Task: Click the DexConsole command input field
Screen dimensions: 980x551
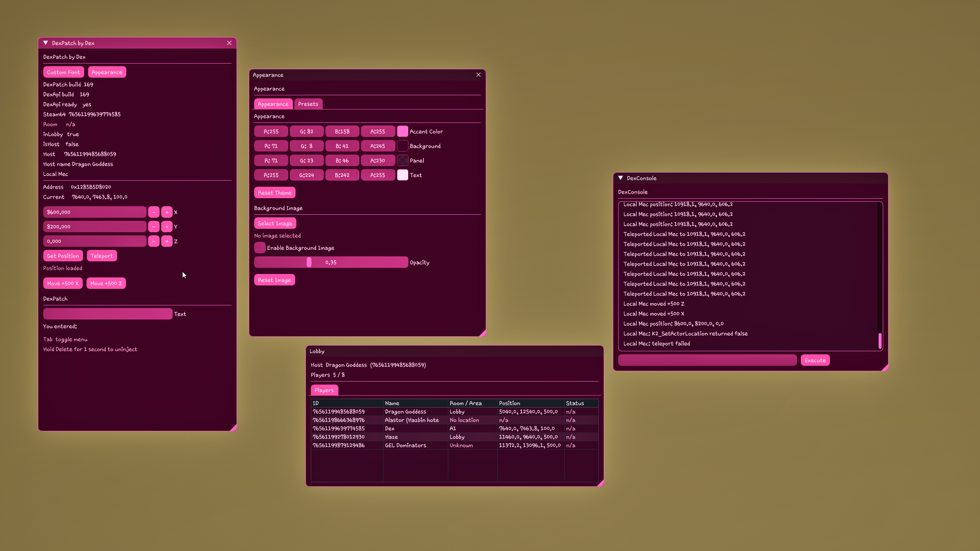Action: pos(707,360)
